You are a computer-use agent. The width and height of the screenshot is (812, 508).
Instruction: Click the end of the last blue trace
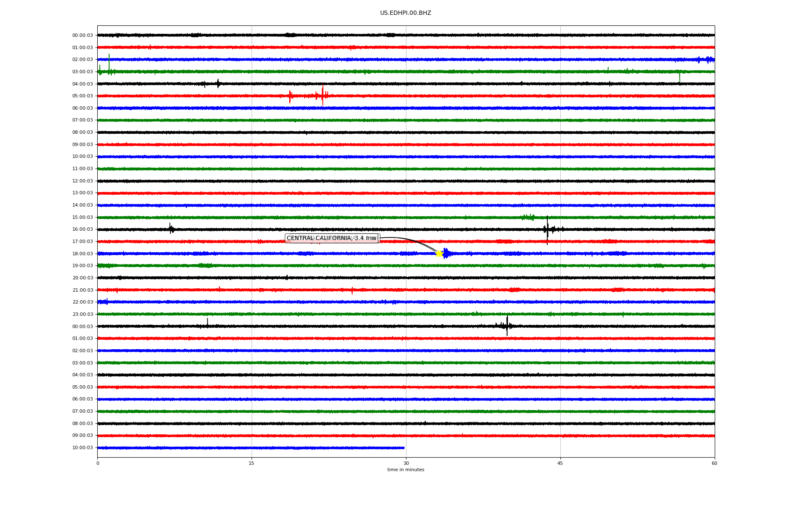[403, 447]
